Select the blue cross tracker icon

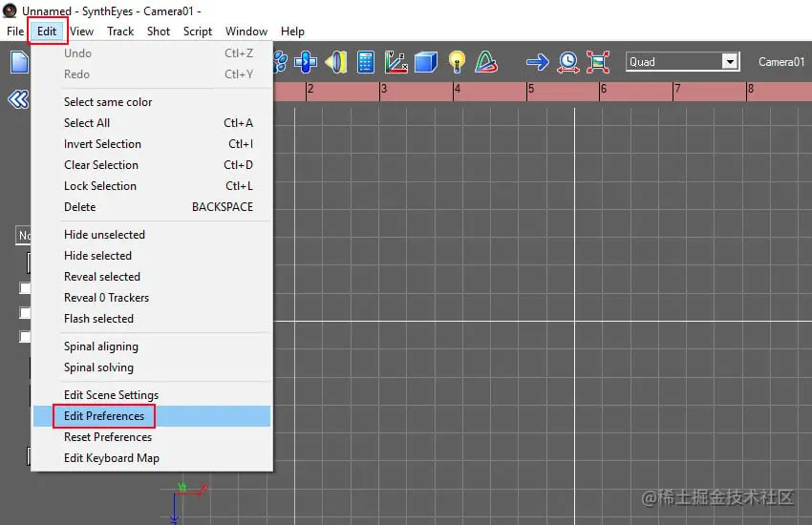tap(306, 62)
